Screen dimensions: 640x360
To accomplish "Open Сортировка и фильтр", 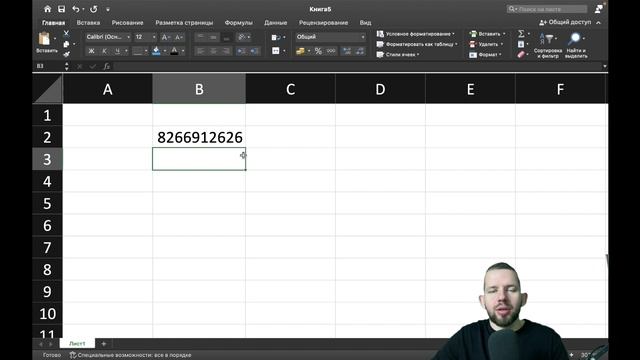I will (548, 45).
